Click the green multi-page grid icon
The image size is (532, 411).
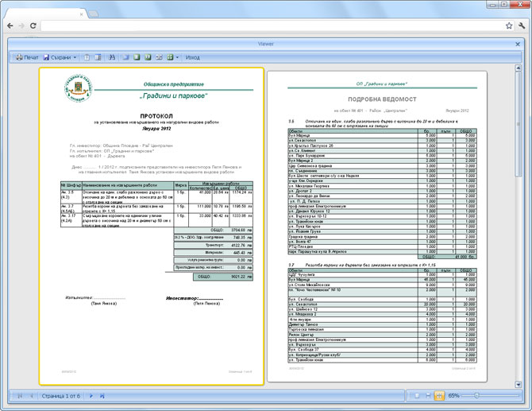click(170, 57)
